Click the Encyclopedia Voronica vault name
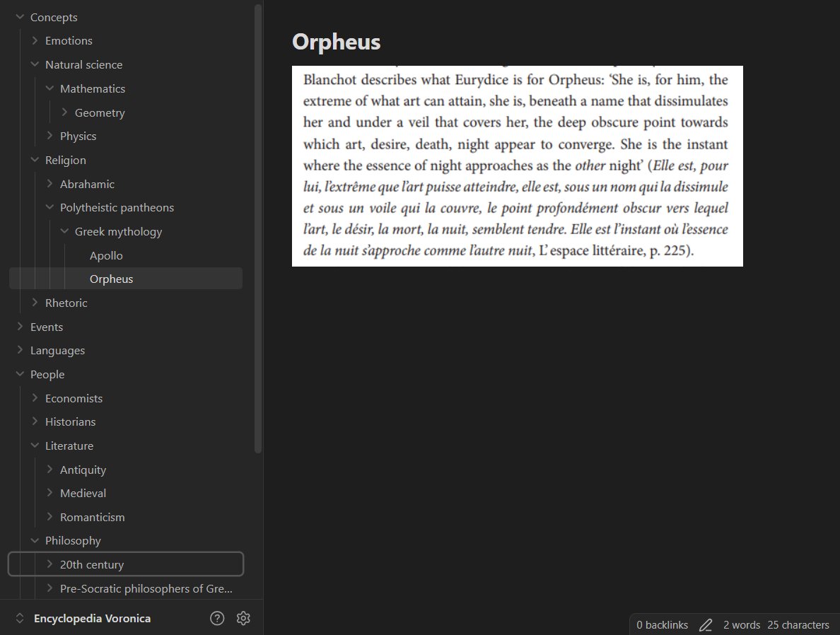840x635 pixels. click(92, 619)
